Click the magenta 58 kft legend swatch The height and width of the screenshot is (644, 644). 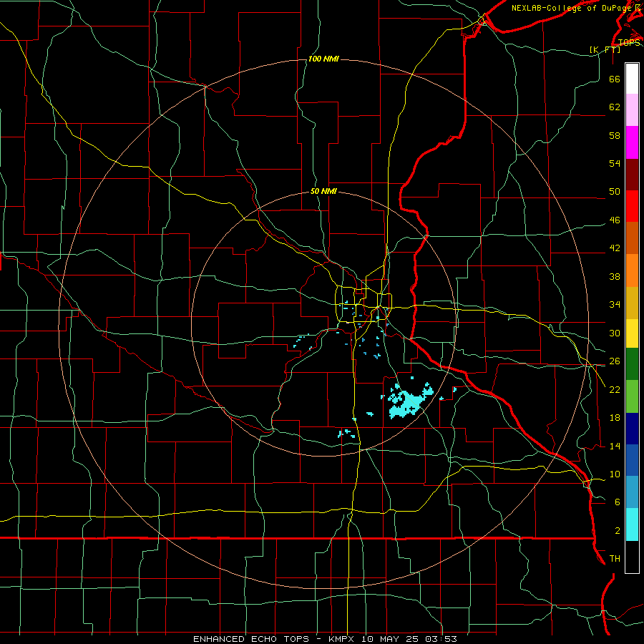coord(632,142)
